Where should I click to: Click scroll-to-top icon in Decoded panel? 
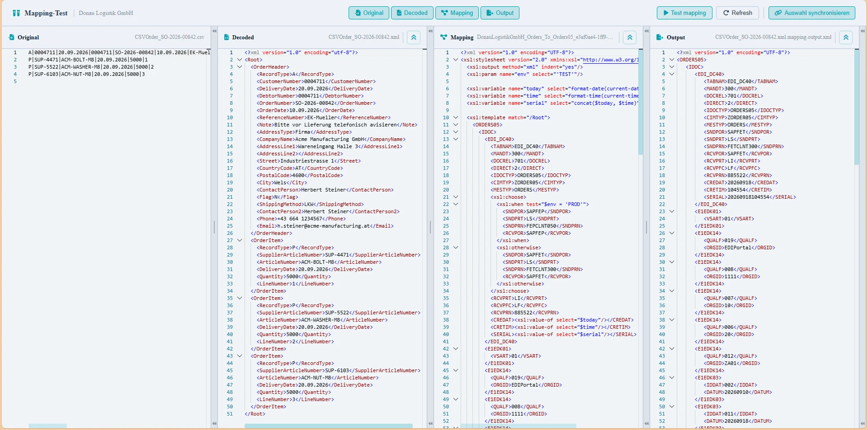tap(414, 37)
